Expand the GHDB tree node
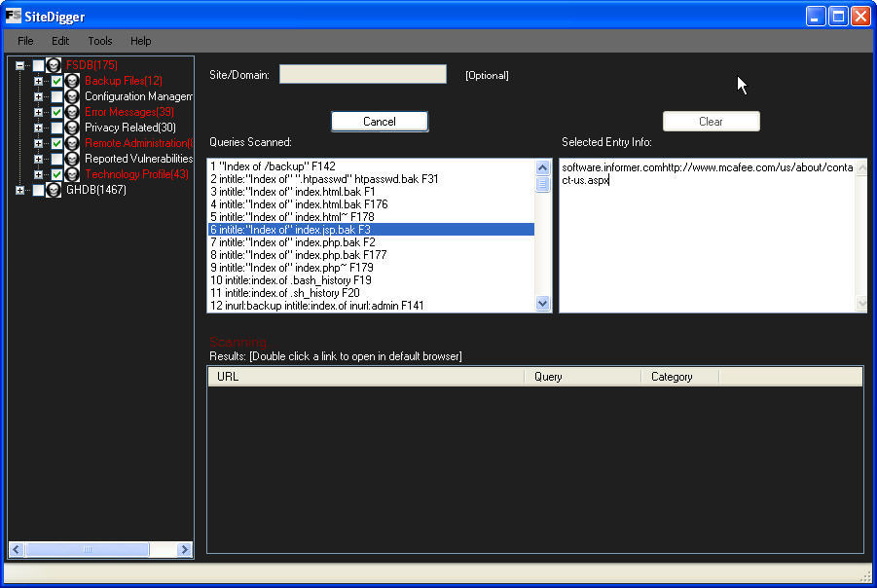This screenshot has height=588, width=877. click(x=19, y=190)
